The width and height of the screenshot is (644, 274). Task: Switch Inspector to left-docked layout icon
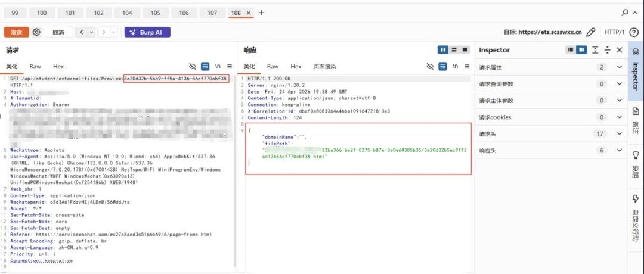click(x=570, y=49)
